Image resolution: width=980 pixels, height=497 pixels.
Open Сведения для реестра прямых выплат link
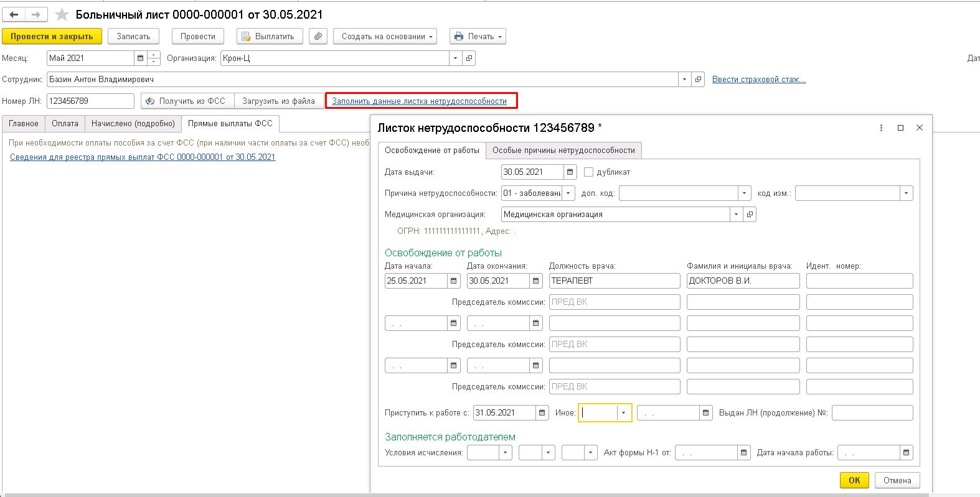coord(143,157)
